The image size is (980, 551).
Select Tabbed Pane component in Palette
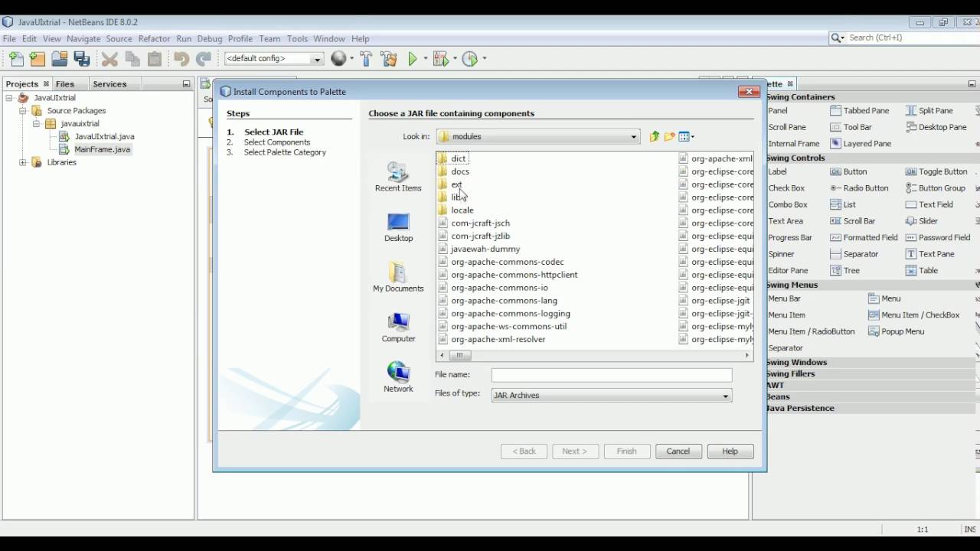tap(860, 111)
